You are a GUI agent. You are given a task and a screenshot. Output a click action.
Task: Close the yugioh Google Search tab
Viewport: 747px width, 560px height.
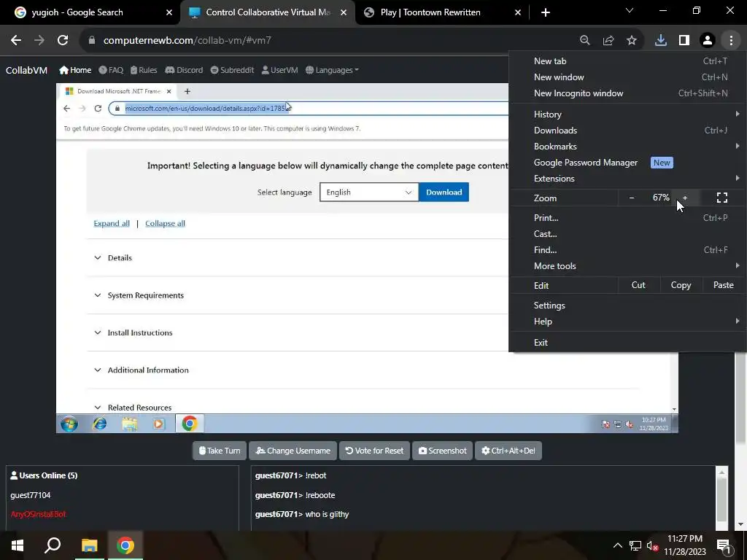pyautogui.click(x=169, y=12)
